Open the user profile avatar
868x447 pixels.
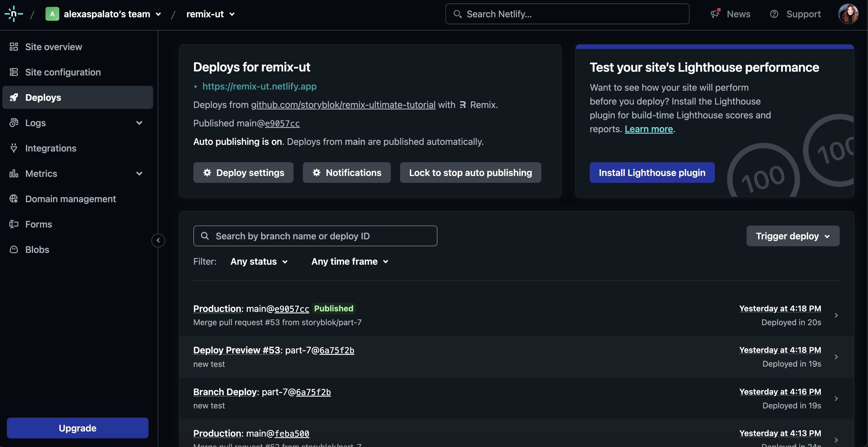[848, 14]
